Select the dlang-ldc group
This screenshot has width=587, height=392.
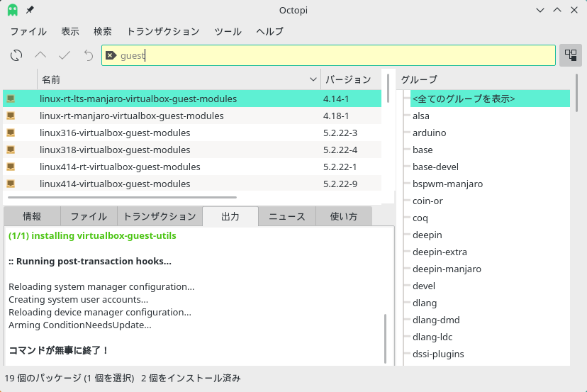(x=432, y=337)
